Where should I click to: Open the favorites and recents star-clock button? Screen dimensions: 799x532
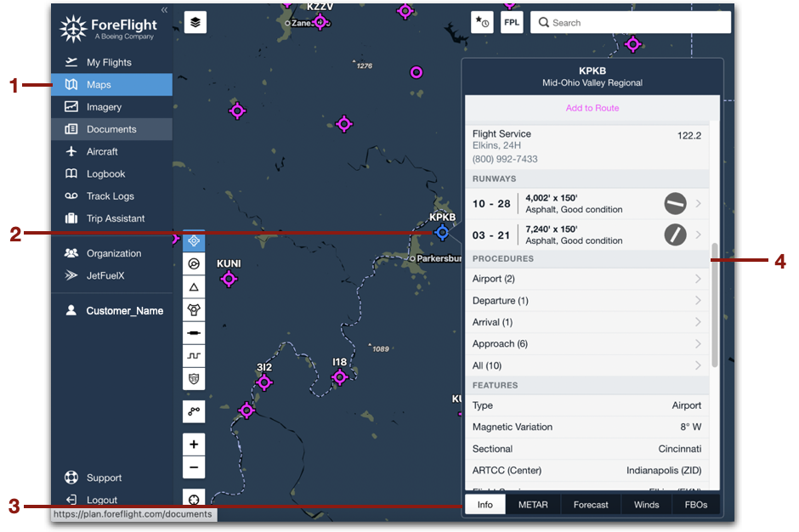click(482, 22)
